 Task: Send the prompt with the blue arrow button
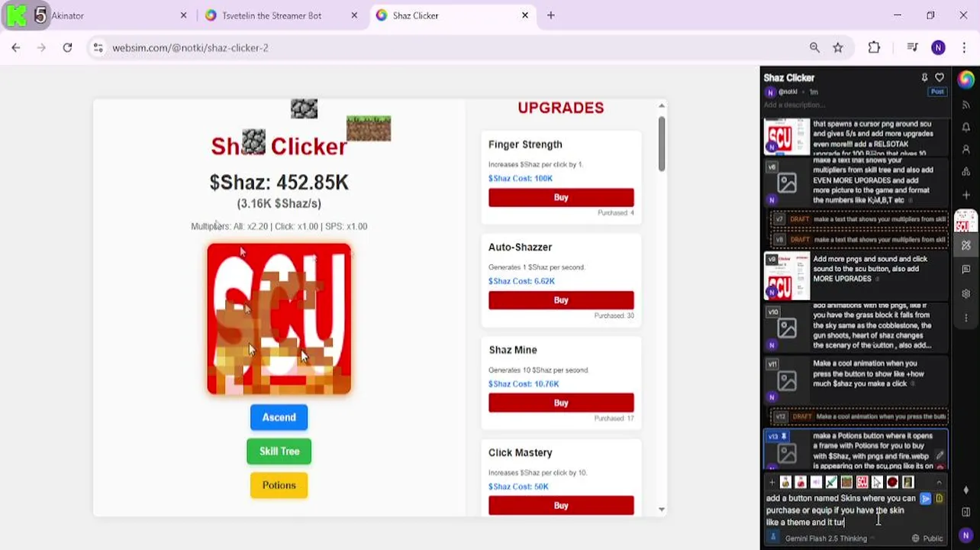[x=926, y=499]
